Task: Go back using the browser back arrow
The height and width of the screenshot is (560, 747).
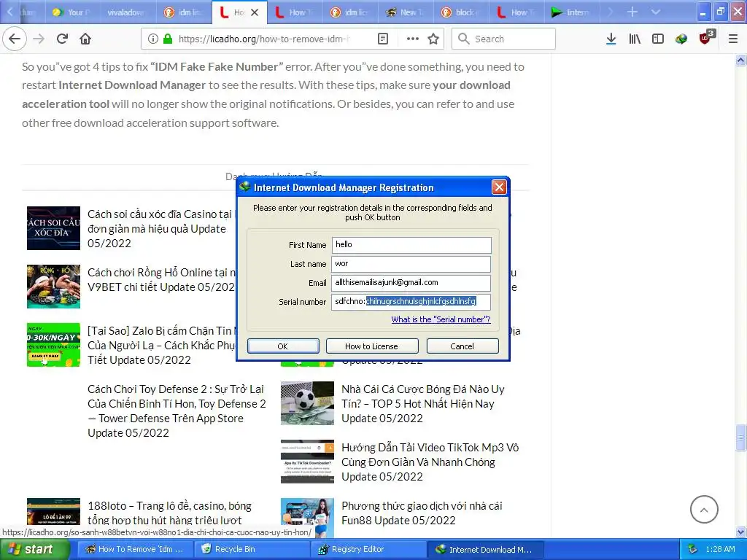Action: [15, 39]
